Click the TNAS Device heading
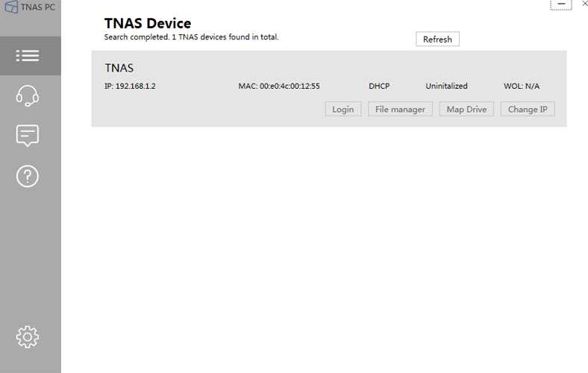Screen dimensions: 588x373 (x=148, y=23)
